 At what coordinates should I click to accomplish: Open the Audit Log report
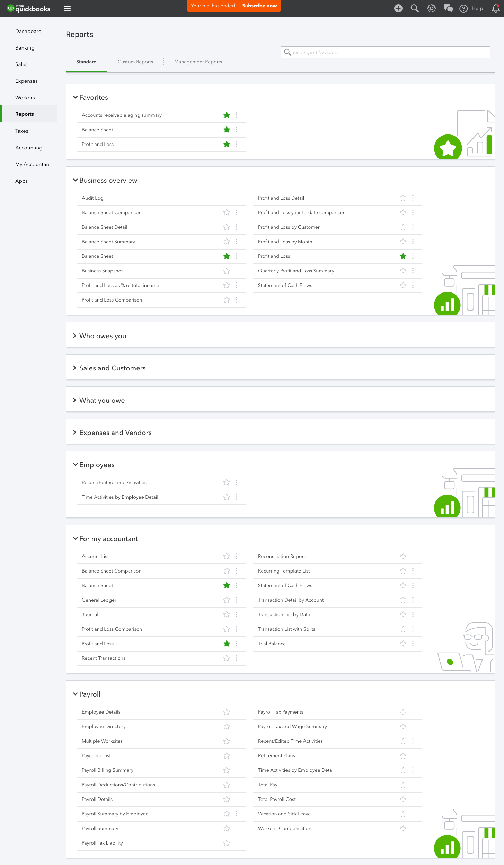point(92,198)
